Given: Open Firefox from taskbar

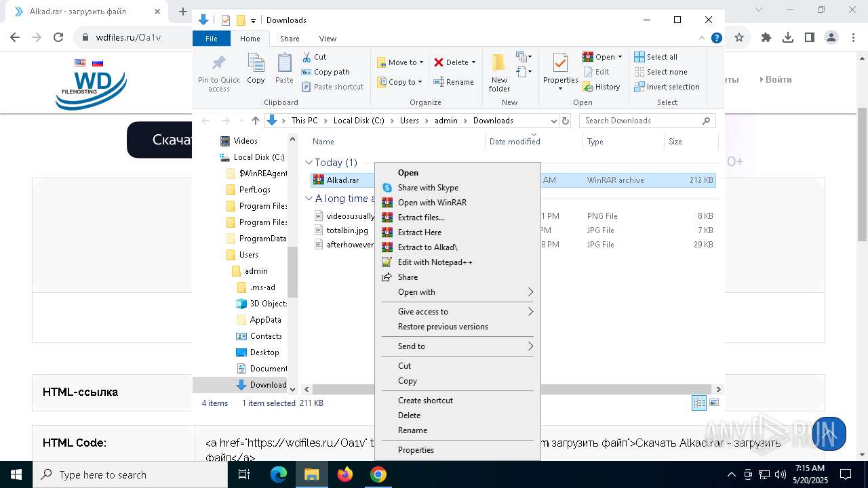Looking at the screenshot, I should coord(345,474).
